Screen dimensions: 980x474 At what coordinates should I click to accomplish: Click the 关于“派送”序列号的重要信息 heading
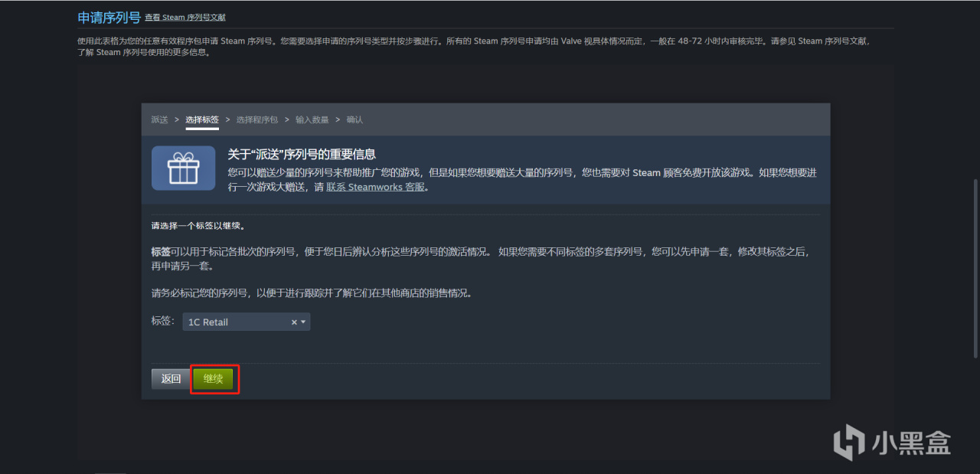[x=302, y=155]
